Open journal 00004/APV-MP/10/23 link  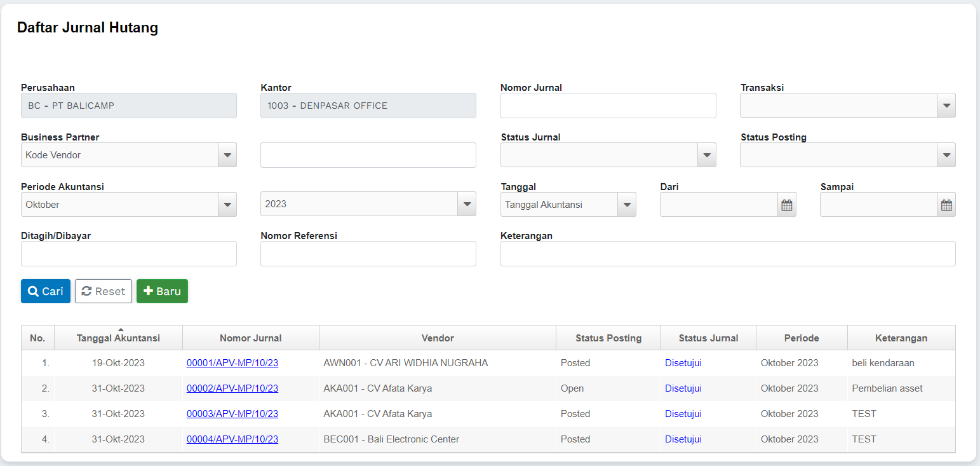pyautogui.click(x=232, y=439)
